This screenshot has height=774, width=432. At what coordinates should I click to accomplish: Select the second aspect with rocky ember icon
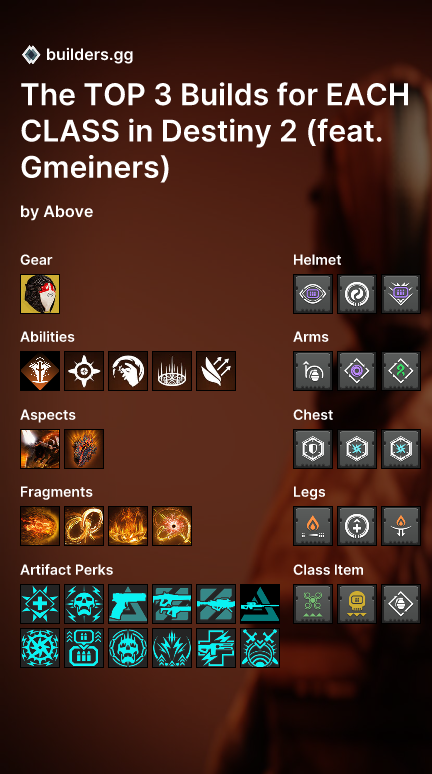point(84,449)
